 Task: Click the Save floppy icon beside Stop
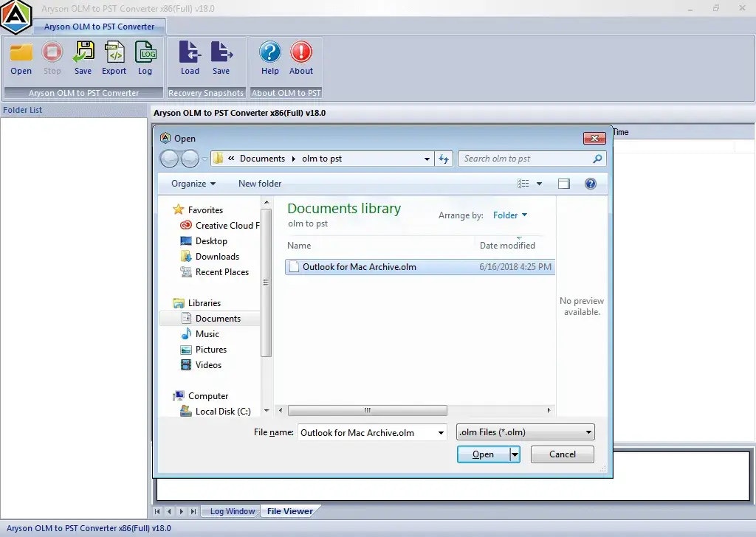83,52
